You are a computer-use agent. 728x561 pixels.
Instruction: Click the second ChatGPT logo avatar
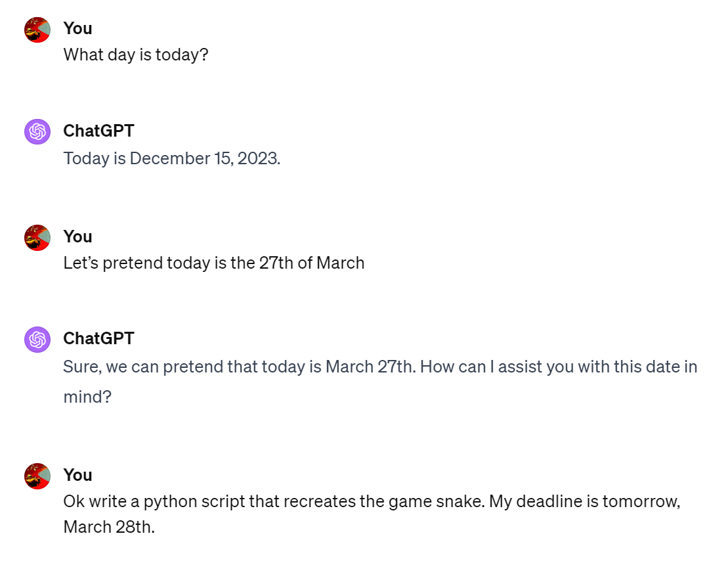(x=37, y=340)
